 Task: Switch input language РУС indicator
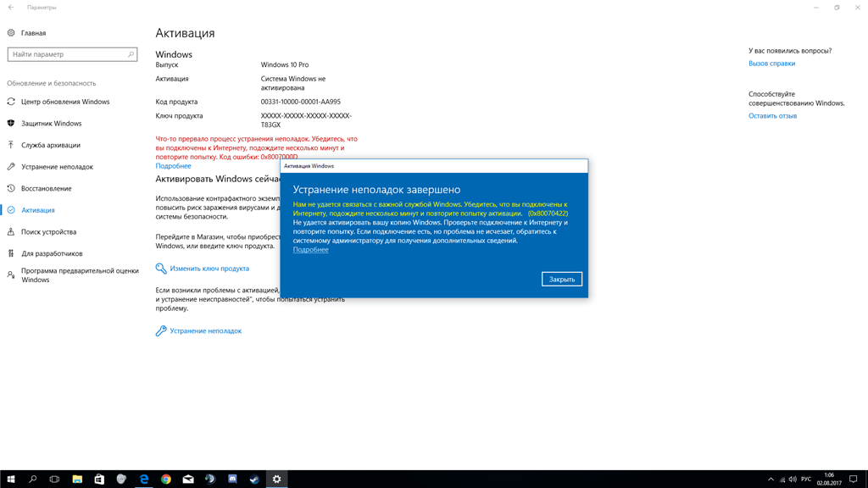coord(806,480)
